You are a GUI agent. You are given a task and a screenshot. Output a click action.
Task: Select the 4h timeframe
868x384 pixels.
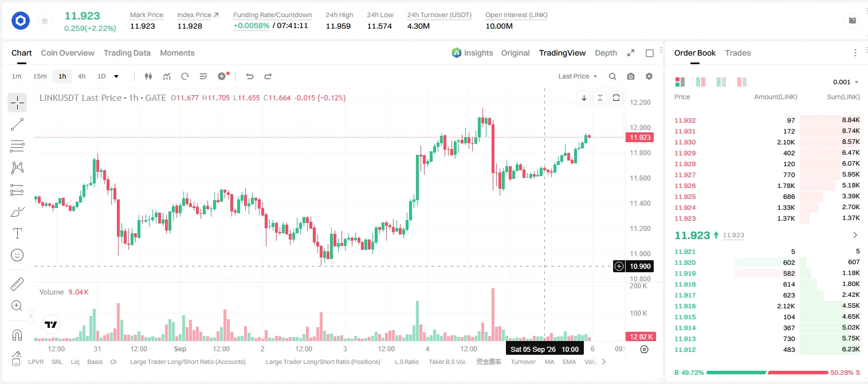point(82,76)
